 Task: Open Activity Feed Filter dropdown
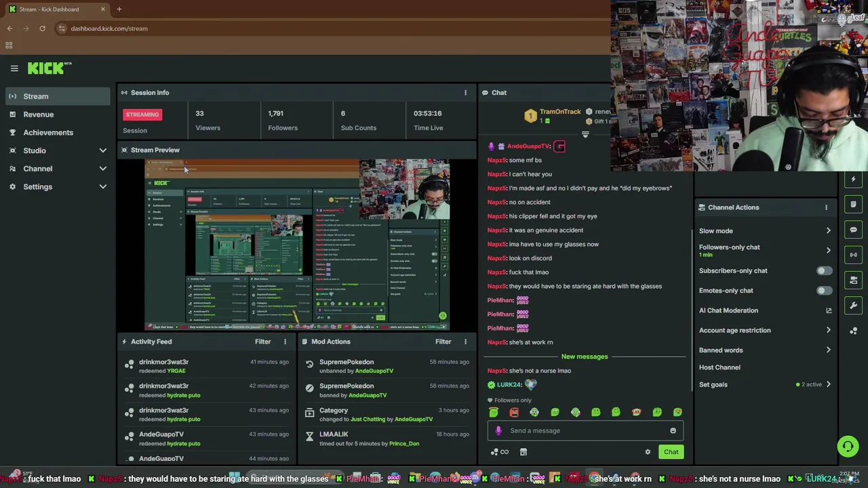(x=262, y=342)
